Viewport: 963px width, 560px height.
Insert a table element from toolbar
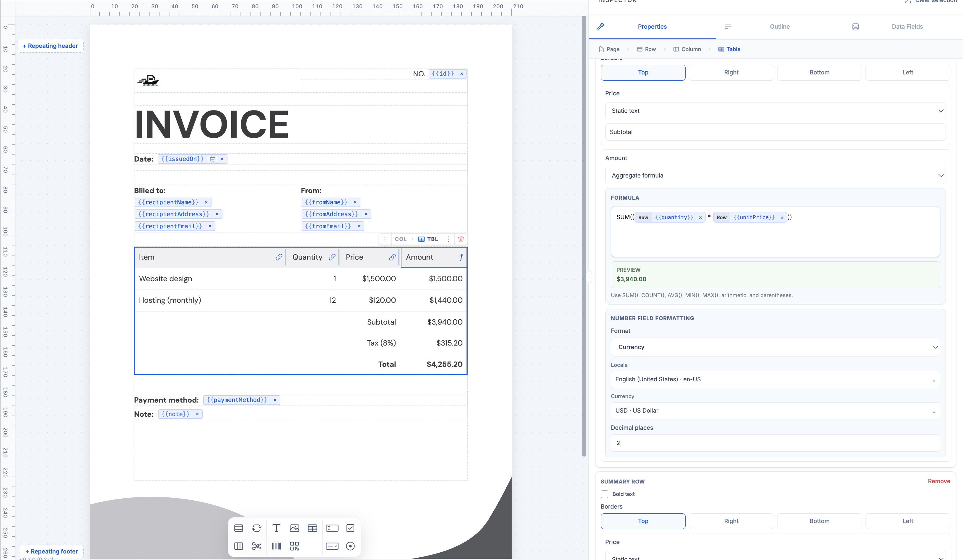313,528
